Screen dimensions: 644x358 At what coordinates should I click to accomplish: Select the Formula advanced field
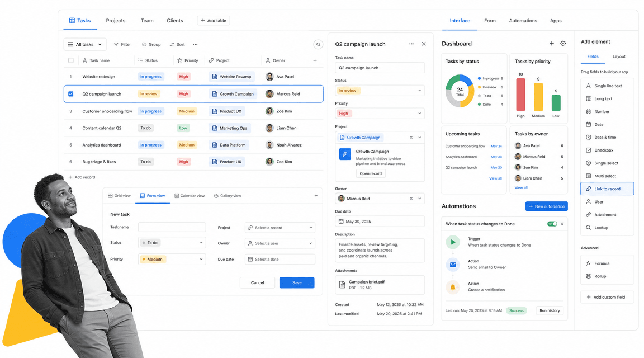pyautogui.click(x=607, y=263)
